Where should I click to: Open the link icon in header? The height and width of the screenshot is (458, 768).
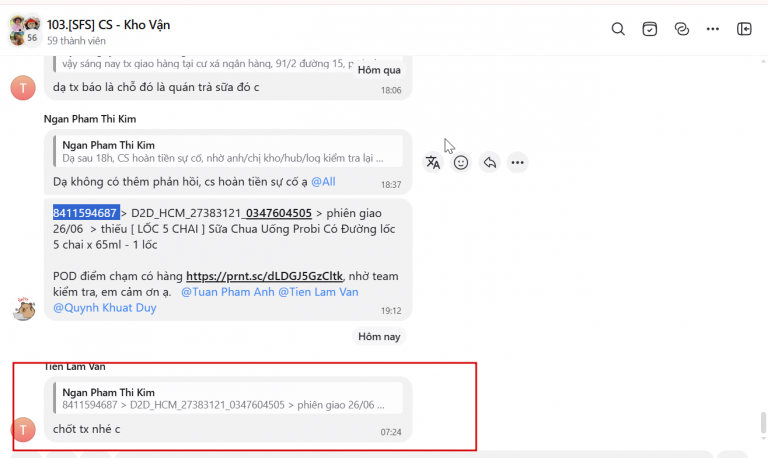tap(681, 29)
